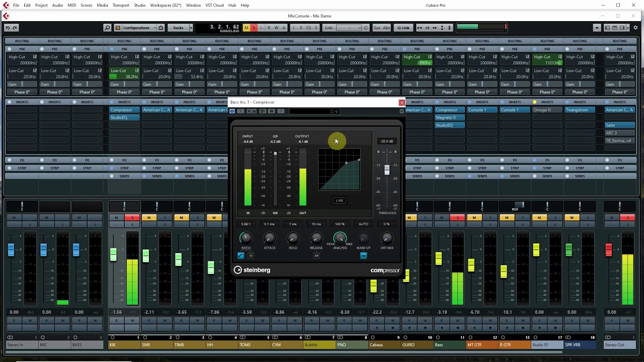Click the Q-Link button
644x362 pixels.
click(403, 28)
